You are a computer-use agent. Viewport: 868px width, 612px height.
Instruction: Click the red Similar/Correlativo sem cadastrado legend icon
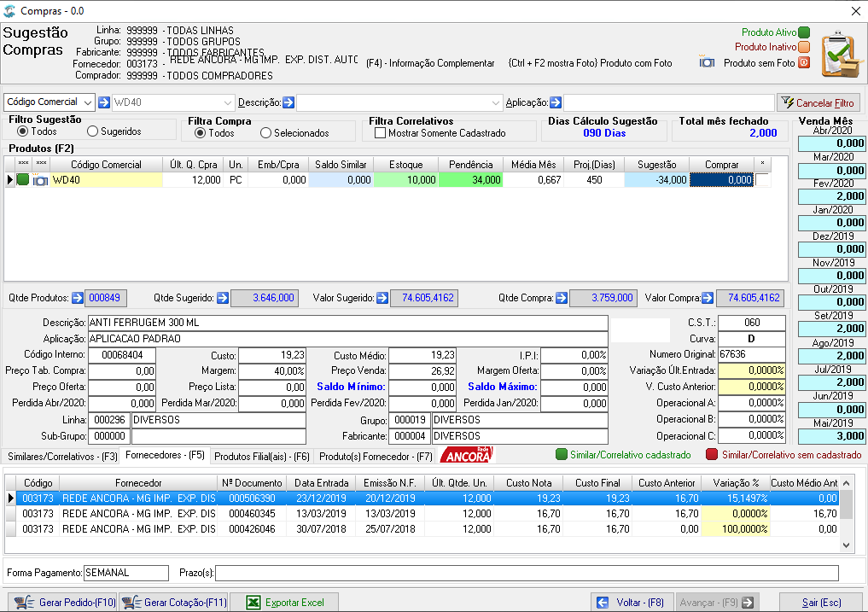[713, 455]
